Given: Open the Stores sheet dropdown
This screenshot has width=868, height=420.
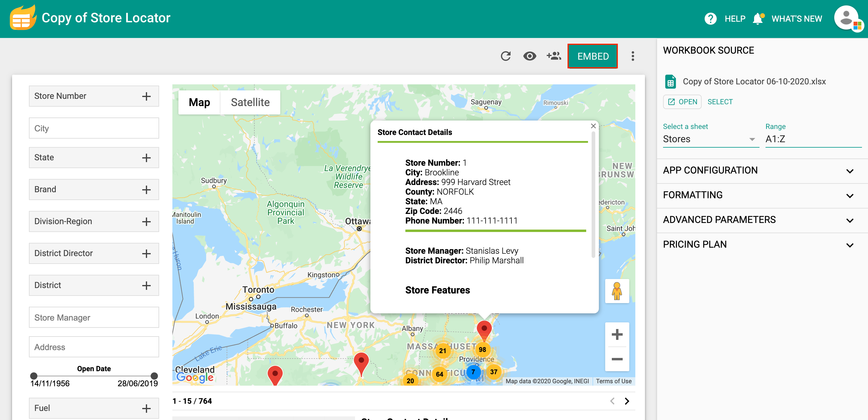Looking at the screenshot, I should pos(711,139).
